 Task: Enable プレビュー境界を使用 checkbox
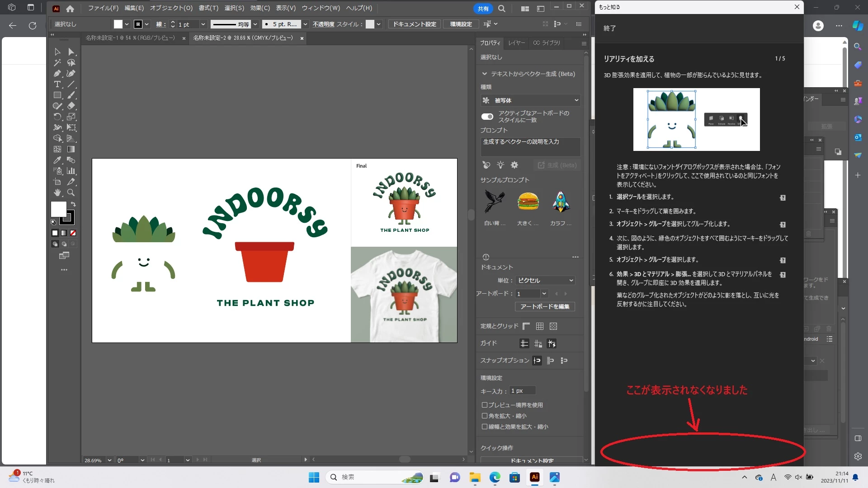coord(485,405)
